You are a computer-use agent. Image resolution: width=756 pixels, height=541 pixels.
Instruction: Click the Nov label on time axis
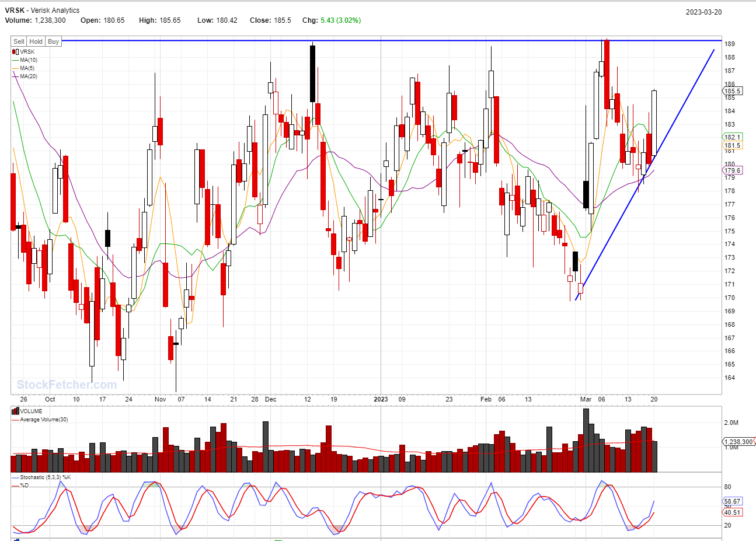pos(160,399)
